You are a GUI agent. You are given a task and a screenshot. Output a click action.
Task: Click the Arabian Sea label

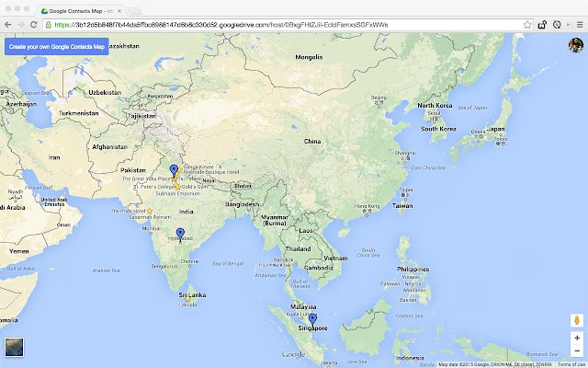click(x=107, y=270)
